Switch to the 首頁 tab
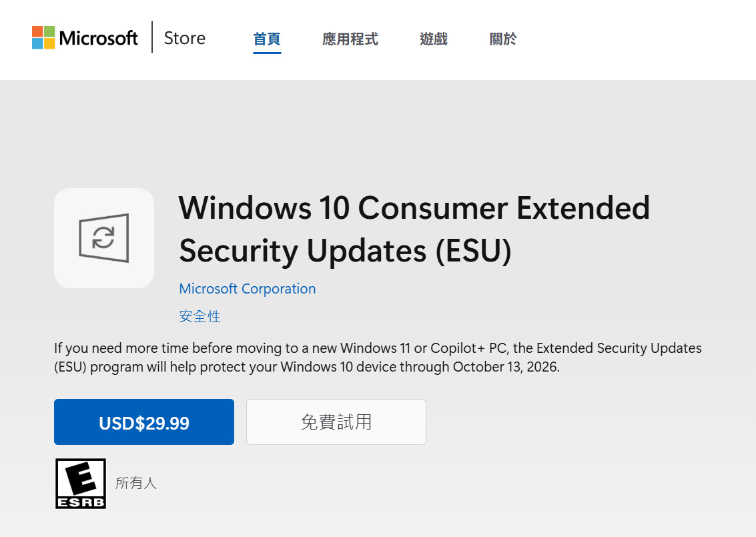 [x=267, y=39]
